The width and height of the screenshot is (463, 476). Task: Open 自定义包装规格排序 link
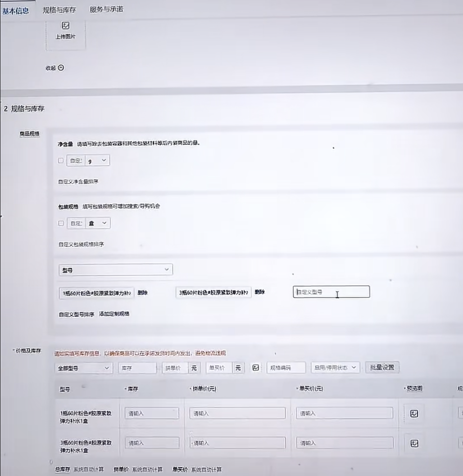click(x=81, y=244)
